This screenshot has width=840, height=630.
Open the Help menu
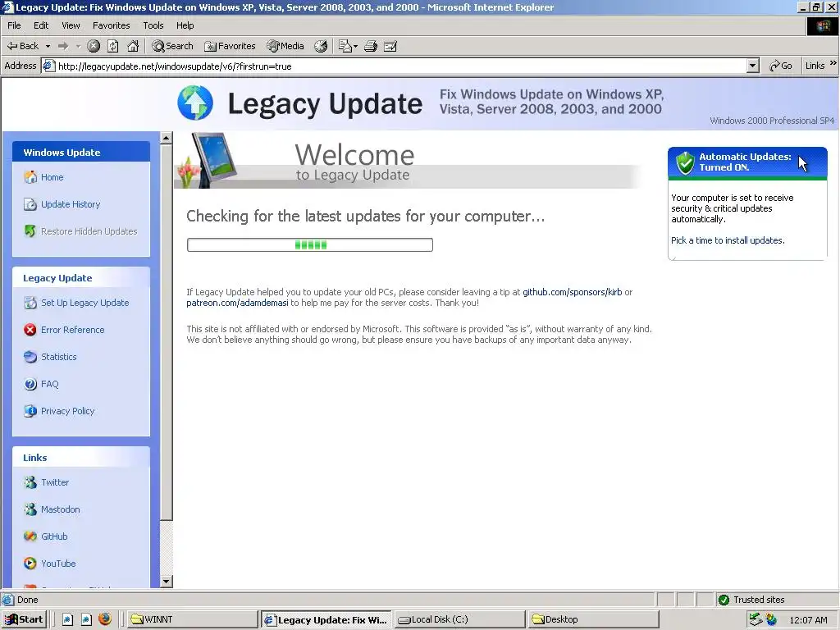[185, 25]
